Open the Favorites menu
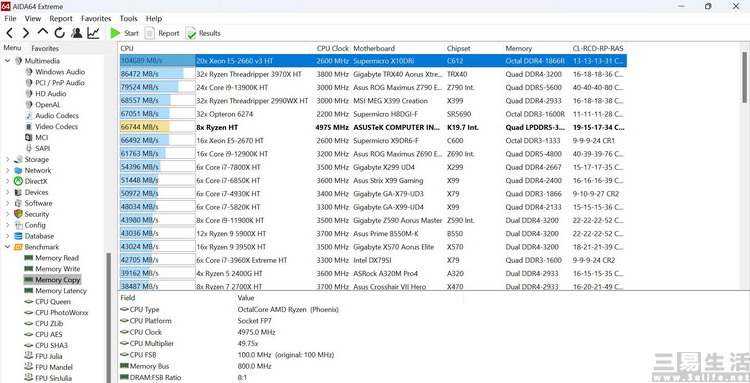 (96, 19)
